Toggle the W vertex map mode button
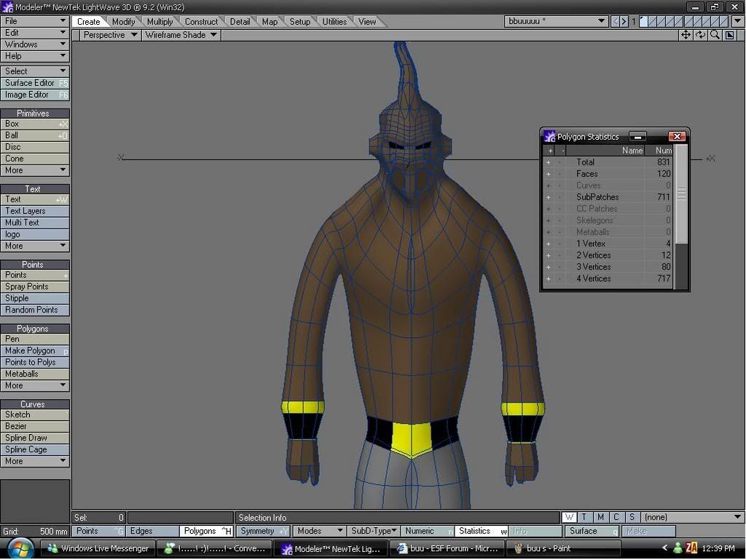 (x=569, y=517)
